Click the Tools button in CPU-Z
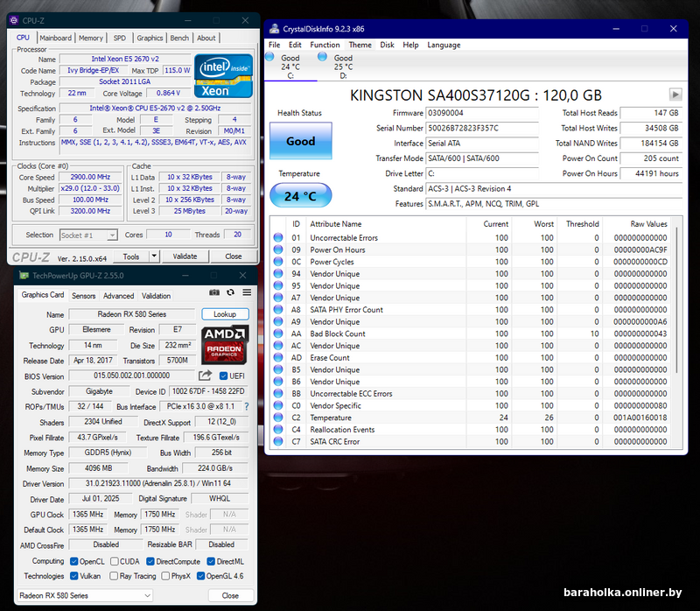 point(130,256)
